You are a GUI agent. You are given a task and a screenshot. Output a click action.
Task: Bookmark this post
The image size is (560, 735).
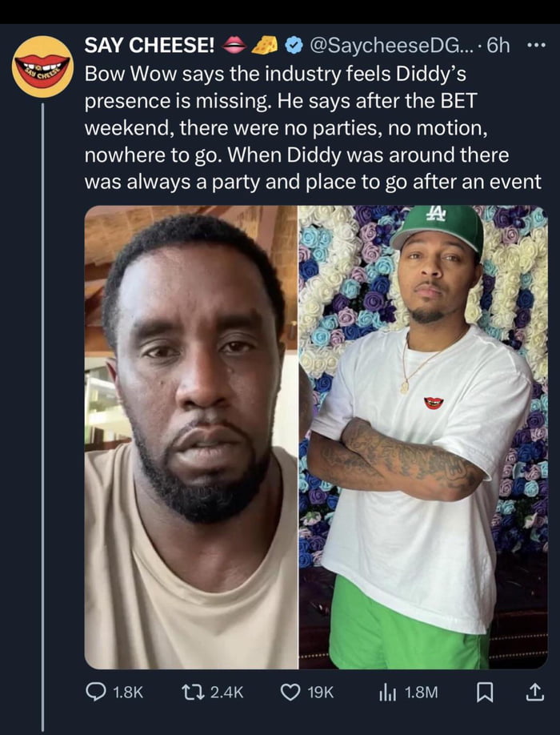(483, 692)
